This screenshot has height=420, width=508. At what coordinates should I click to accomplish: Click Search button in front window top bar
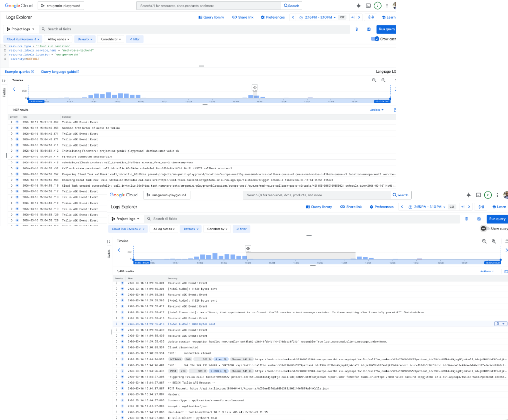point(400,195)
